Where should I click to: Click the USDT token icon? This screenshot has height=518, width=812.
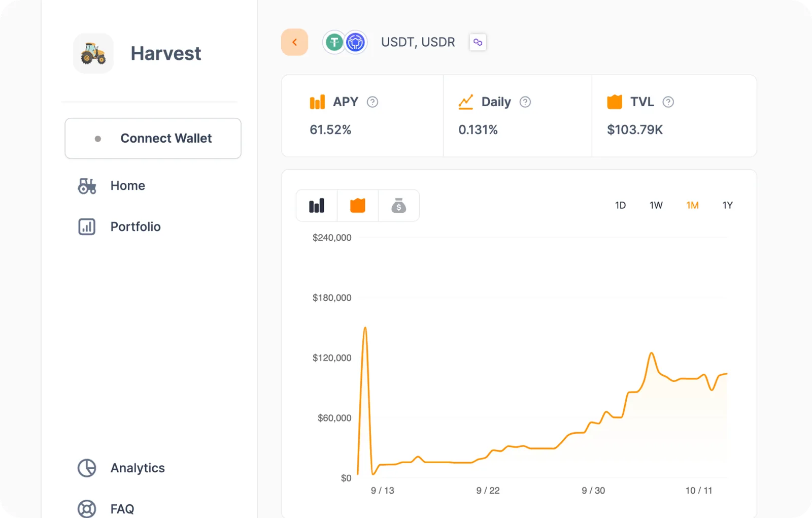pos(334,42)
